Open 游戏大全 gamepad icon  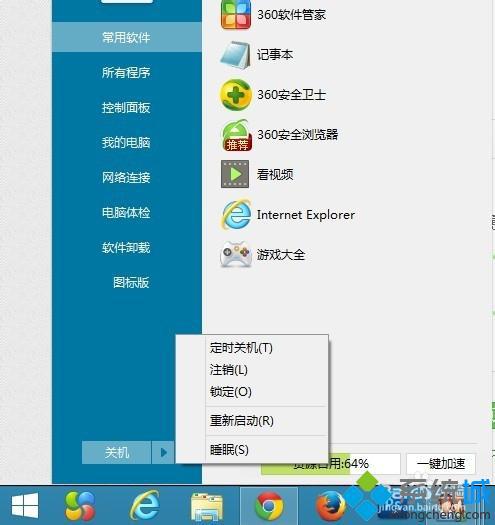tap(236, 254)
